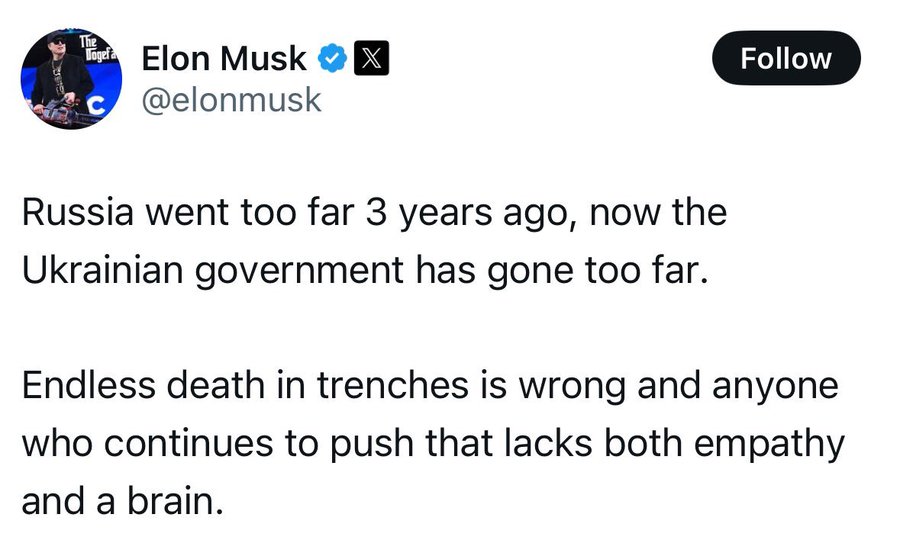Select the "Russia went too far" tweet line
Viewport: 900px width, 556px height.
pyautogui.click(x=374, y=213)
